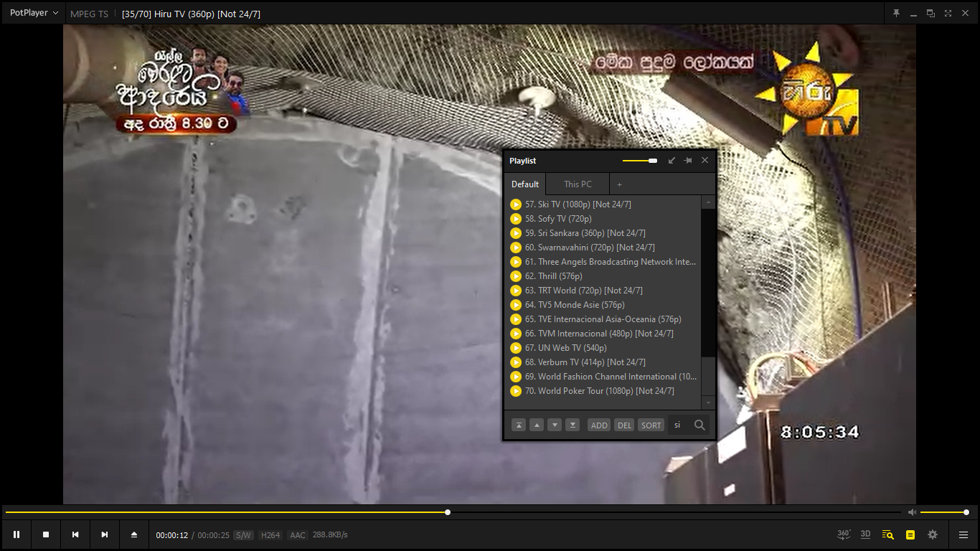Click the H264 video codec label
This screenshot has width=980, height=551.
[270, 535]
